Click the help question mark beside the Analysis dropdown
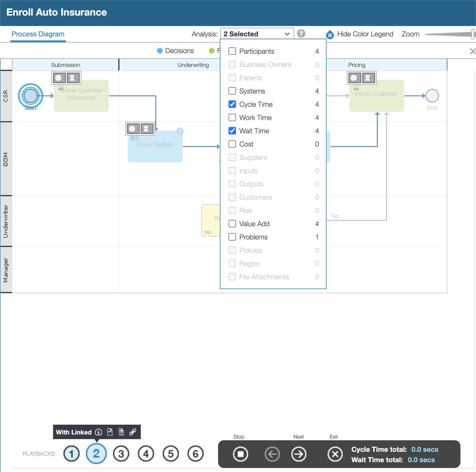This screenshot has width=476, height=472. click(301, 34)
